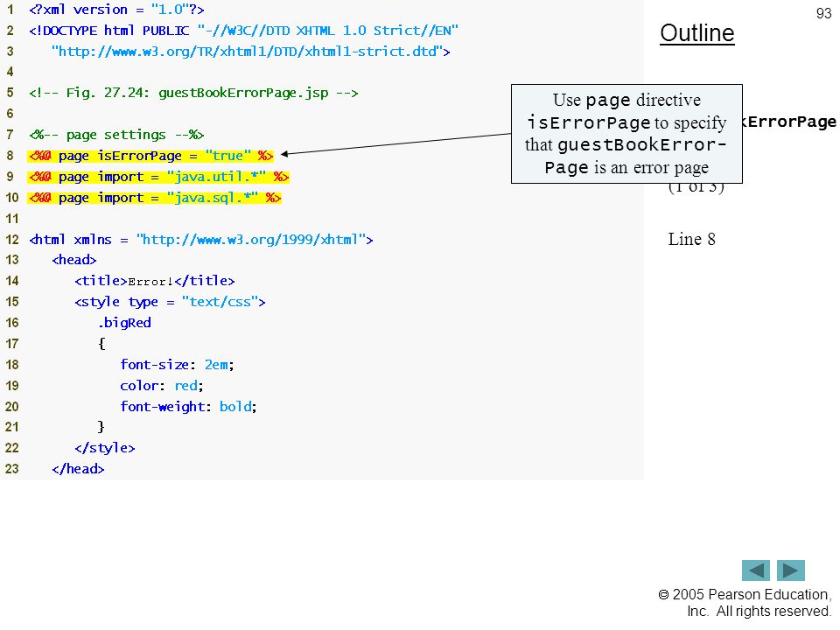Click the closing style tag
This screenshot has height=630, width=840.
point(105,448)
